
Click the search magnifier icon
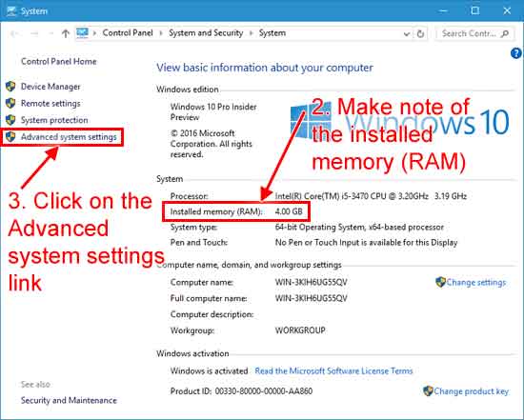(x=505, y=33)
